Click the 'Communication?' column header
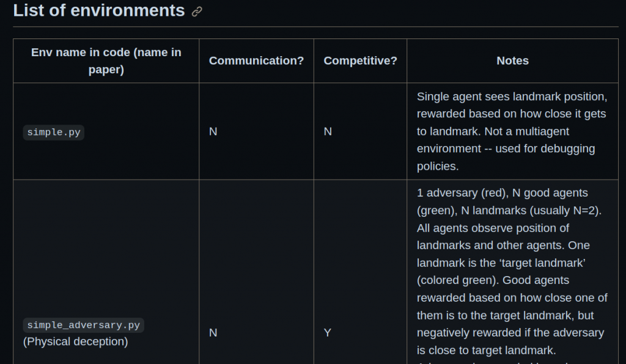Viewport: 626px width, 364px height. pos(256,60)
